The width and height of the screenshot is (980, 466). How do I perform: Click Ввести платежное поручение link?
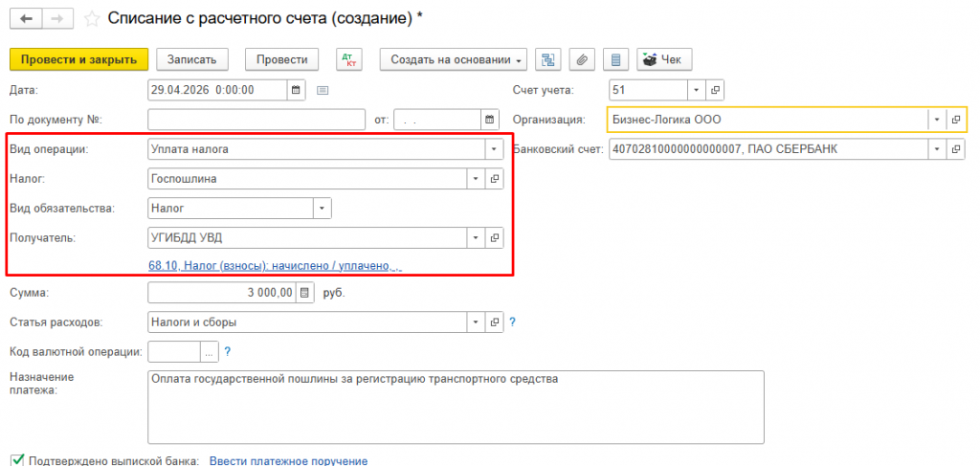point(288,461)
